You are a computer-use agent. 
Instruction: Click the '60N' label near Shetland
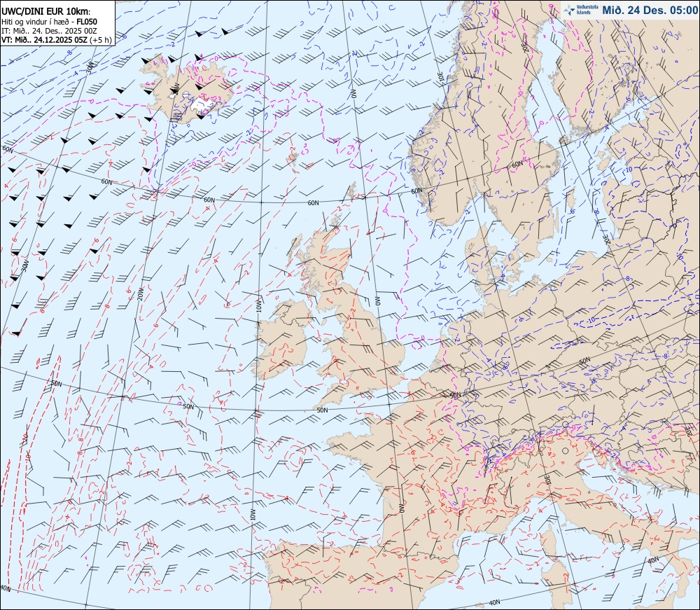314,202
